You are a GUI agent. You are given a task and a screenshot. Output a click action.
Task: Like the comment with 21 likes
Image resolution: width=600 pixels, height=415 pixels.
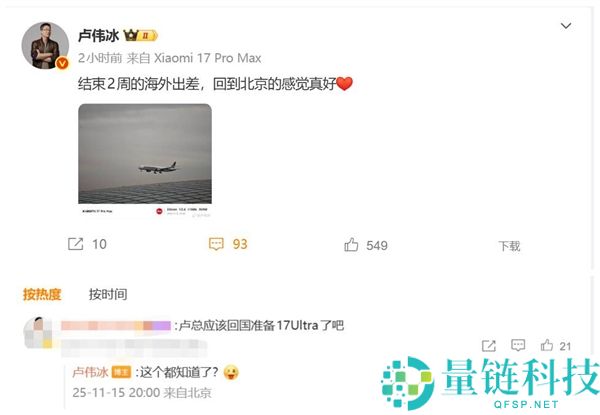[x=547, y=345]
